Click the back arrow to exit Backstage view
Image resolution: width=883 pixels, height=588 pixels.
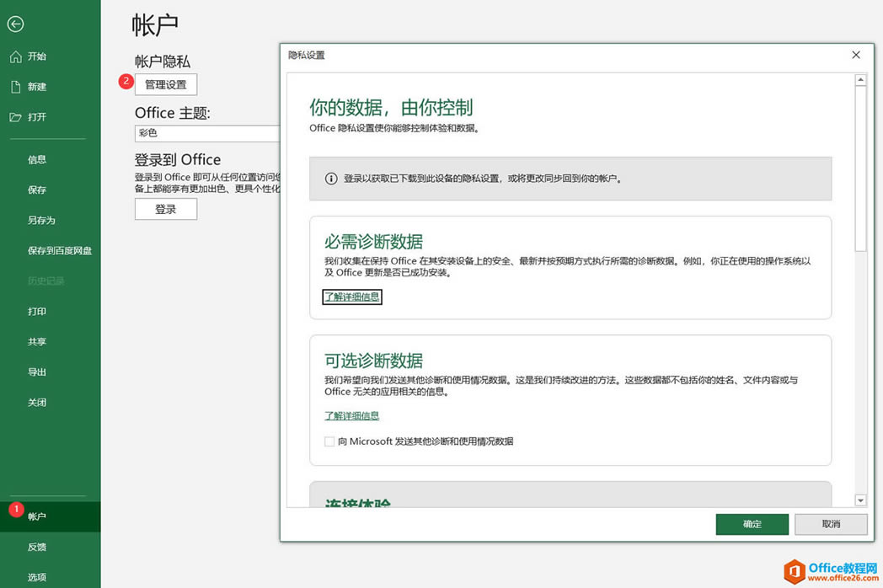(15, 24)
